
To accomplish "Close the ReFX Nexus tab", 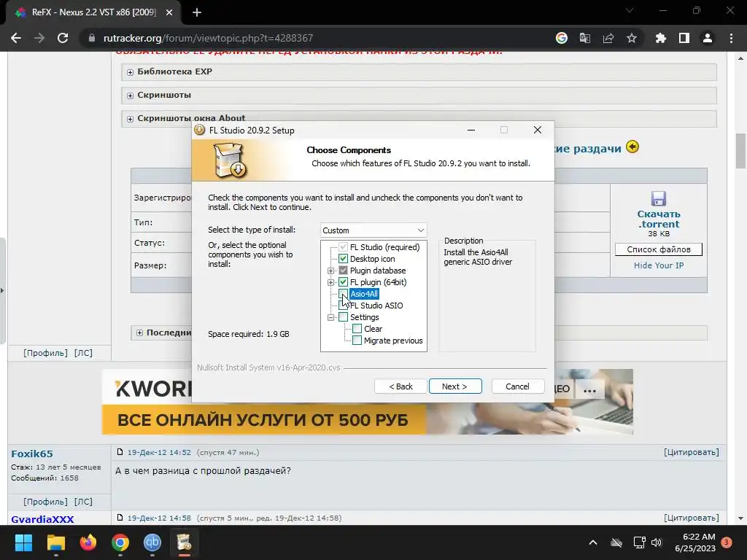I will coord(169,12).
